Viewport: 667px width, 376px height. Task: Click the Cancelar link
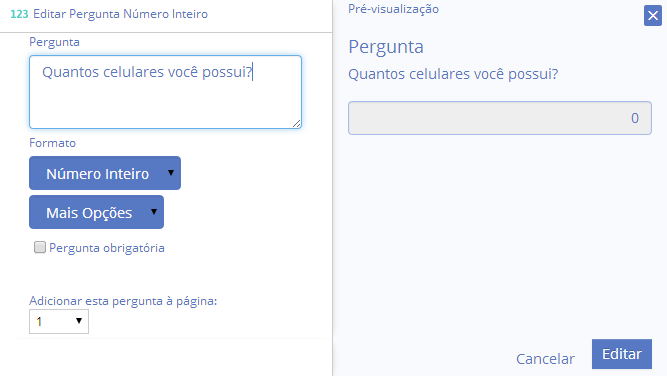(545, 359)
